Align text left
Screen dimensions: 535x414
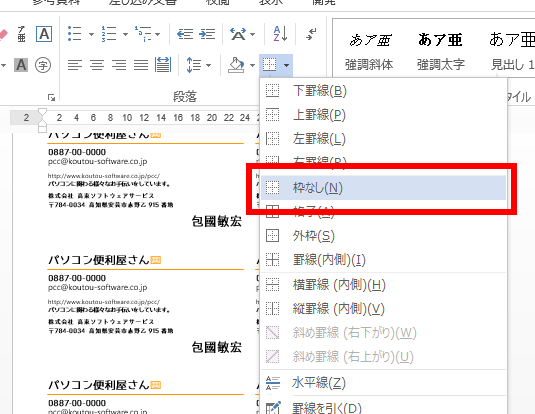click(x=75, y=65)
